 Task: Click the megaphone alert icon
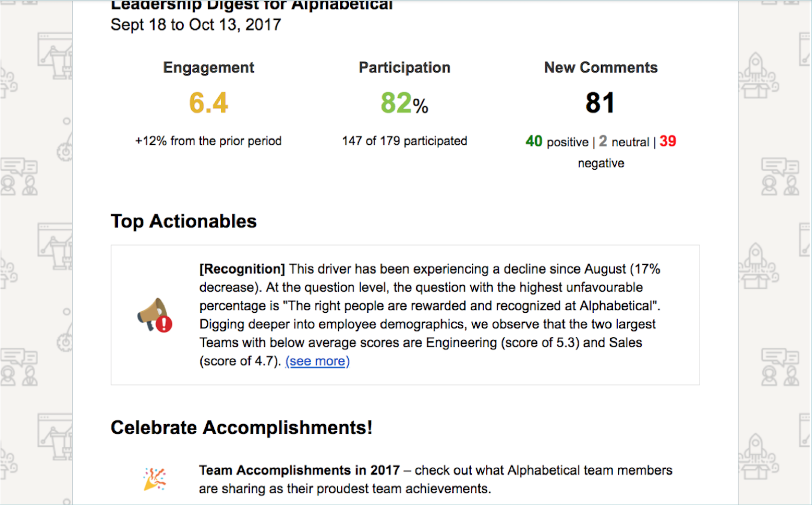pyautogui.click(x=155, y=315)
